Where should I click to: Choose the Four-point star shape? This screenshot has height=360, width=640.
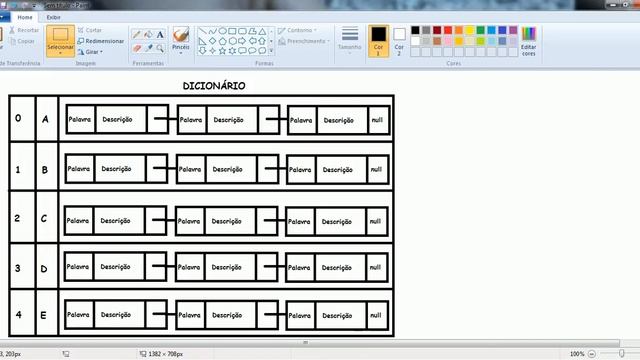click(213, 51)
